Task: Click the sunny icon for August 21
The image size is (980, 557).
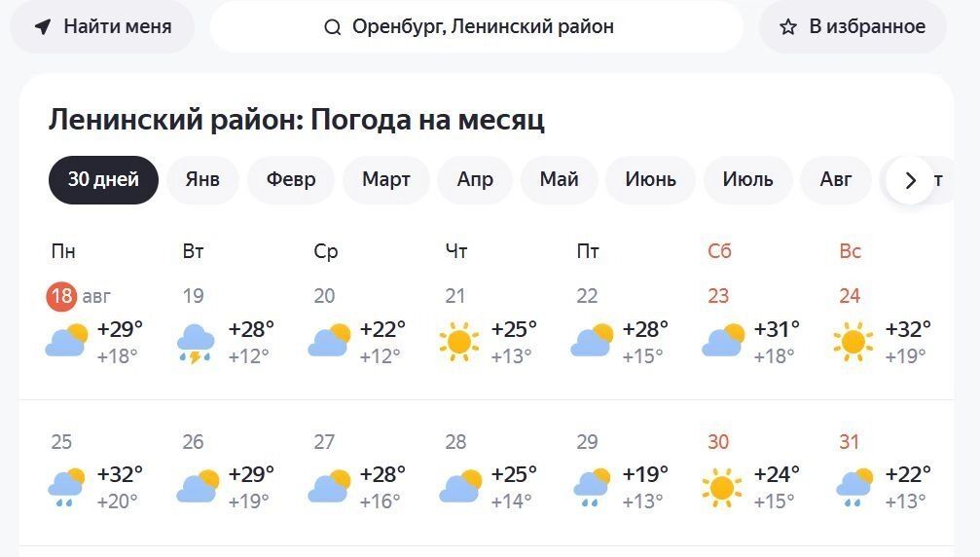Action: tap(459, 342)
